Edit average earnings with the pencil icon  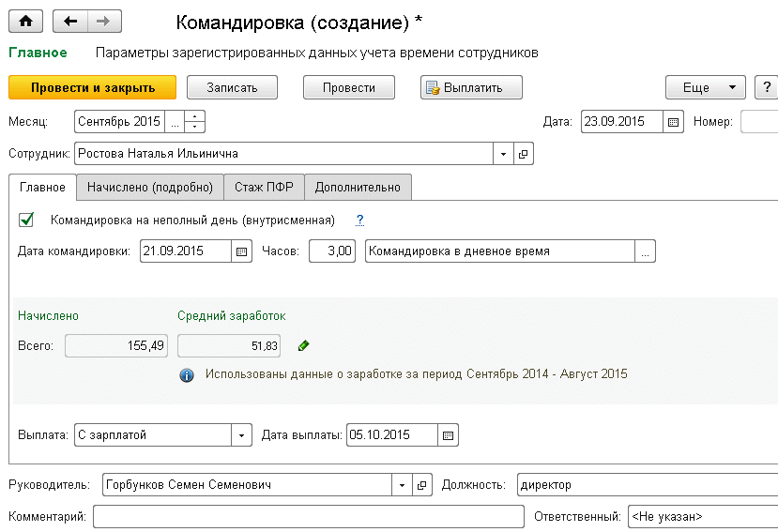click(303, 346)
